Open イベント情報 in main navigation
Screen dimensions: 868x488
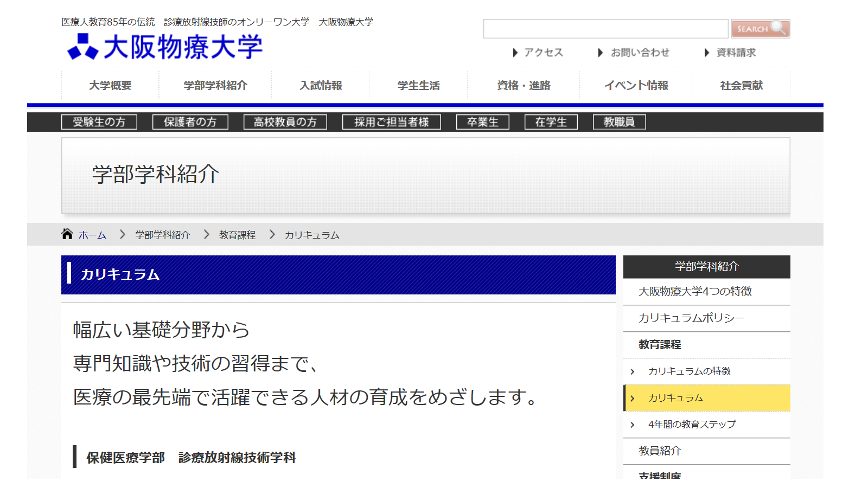636,85
